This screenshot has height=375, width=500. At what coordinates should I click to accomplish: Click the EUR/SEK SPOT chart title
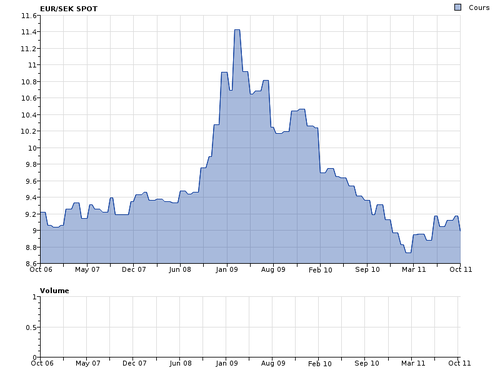tap(69, 9)
